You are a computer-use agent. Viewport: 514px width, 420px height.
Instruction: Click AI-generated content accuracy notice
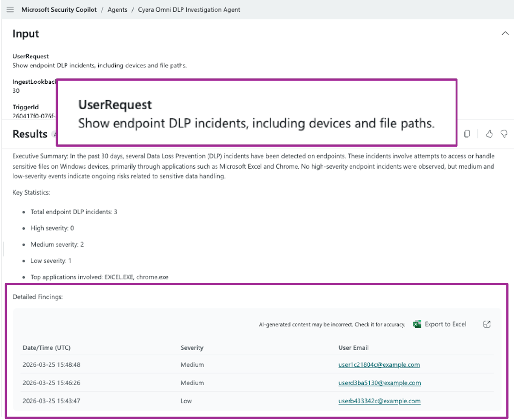[x=332, y=324]
